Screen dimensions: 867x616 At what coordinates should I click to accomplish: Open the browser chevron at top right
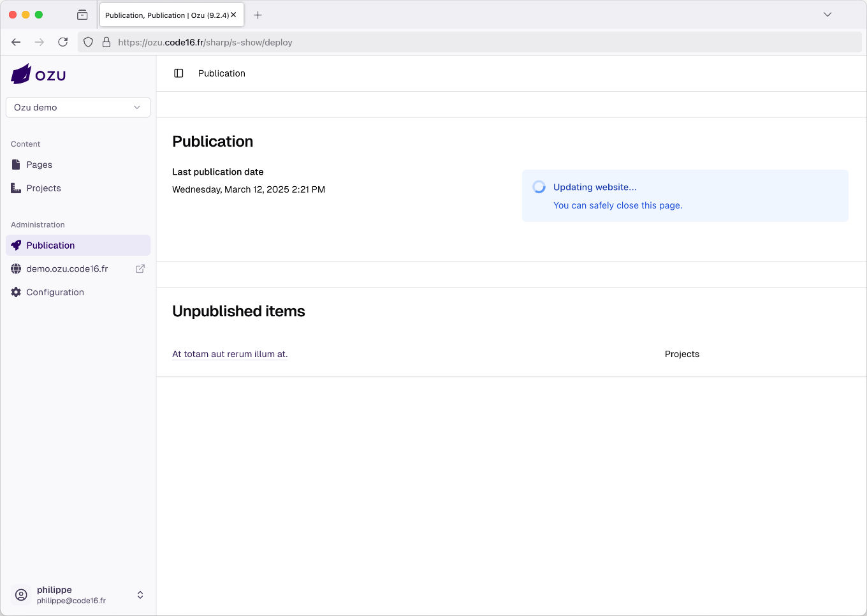(x=827, y=14)
